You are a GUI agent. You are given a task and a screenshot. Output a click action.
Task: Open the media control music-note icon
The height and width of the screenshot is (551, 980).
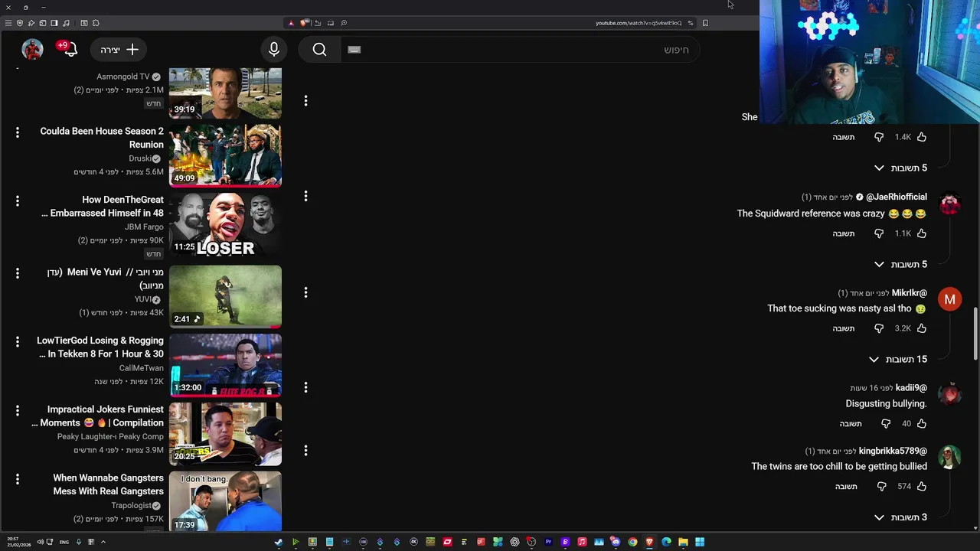66,23
